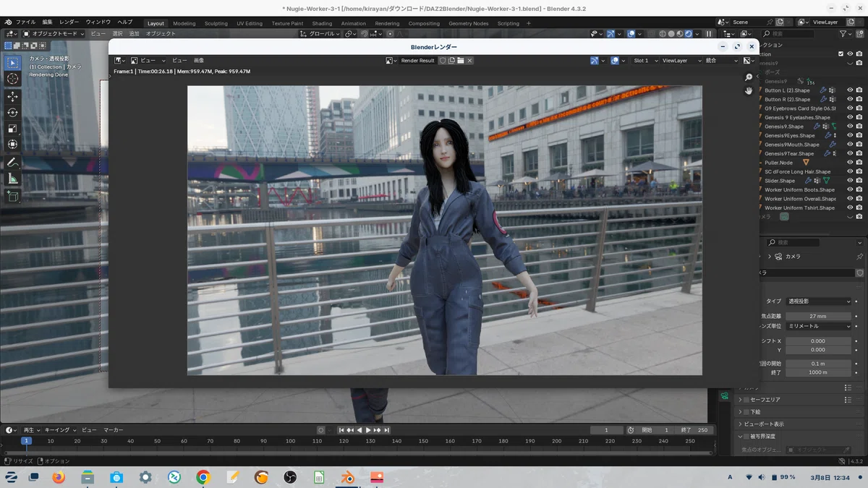Click the zoom magnifier icon in render view
Image resolution: width=868 pixels, height=488 pixels.
tap(749, 77)
